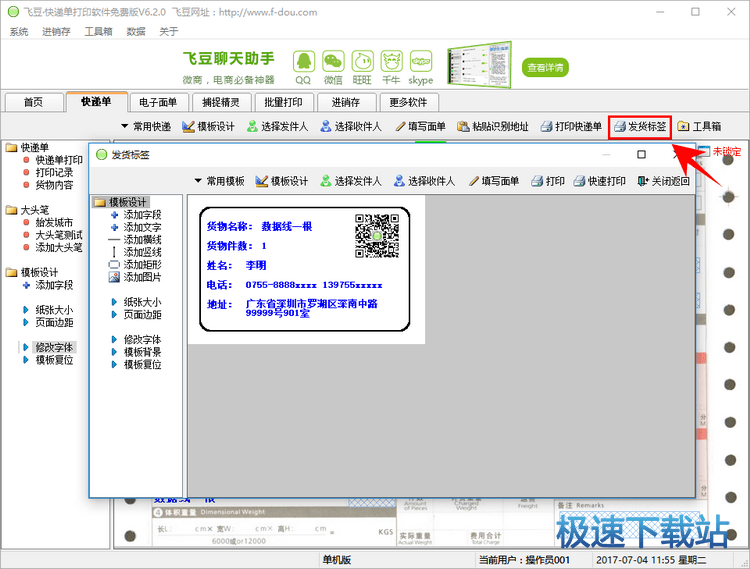Open the 进销存 menu in menu bar
This screenshot has width=750, height=569.
[x=56, y=32]
